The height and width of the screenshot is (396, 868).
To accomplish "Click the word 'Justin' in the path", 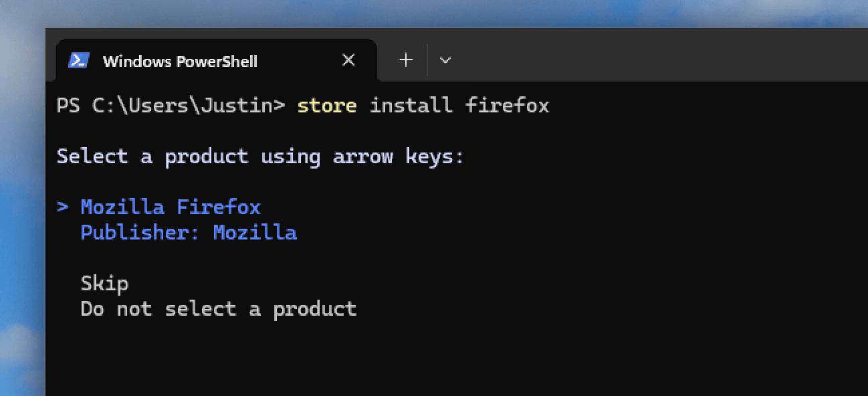I will 242,106.
